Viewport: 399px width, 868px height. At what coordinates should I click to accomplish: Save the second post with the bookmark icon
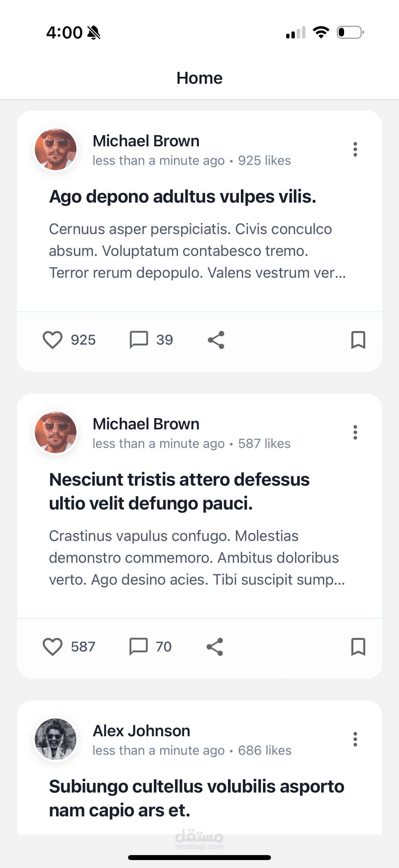[x=358, y=646]
